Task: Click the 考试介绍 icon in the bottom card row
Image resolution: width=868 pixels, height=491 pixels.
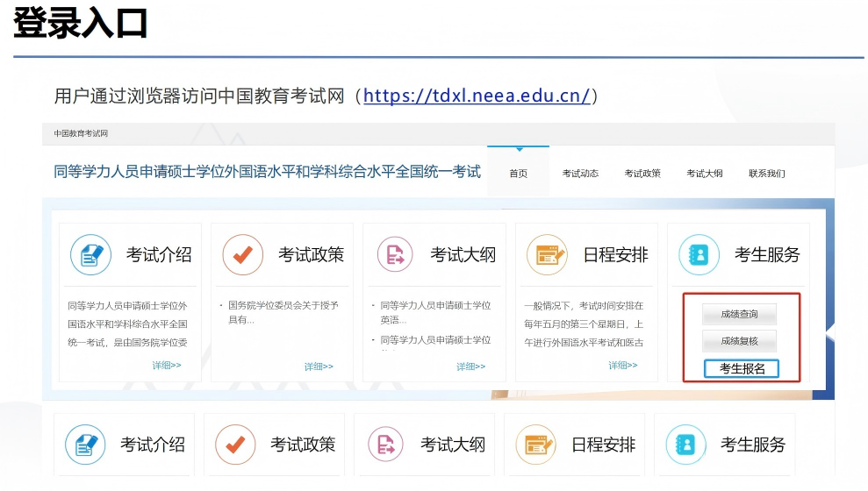Action: point(86,445)
